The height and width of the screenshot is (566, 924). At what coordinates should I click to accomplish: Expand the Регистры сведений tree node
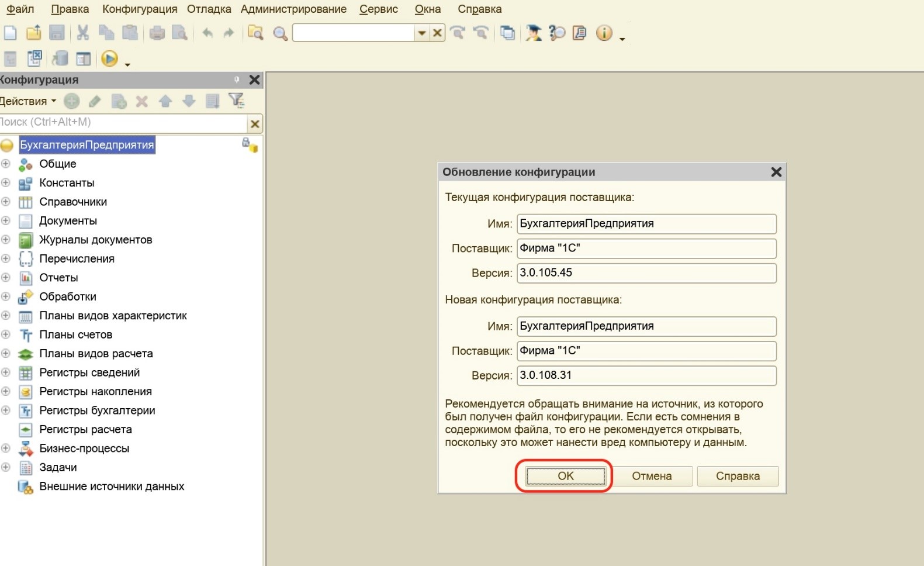(x=6, y=372)
